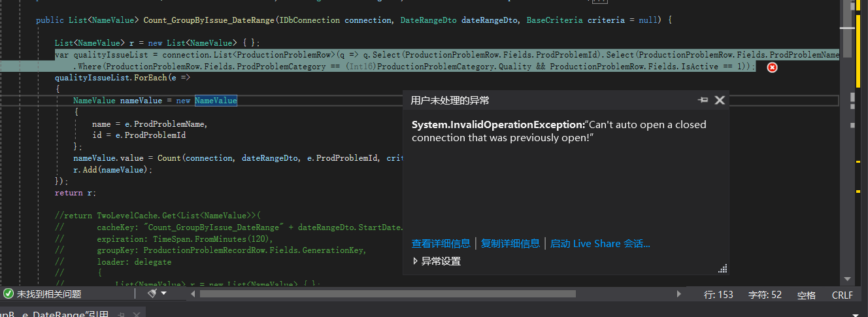
Task: Click qualityIssueList.ForEach line
Action: (x=122, y=78)
